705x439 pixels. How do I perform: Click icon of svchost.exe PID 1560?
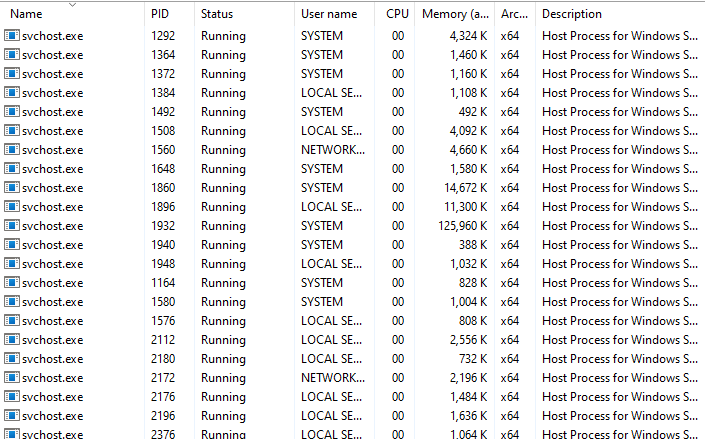pos(12,149)
